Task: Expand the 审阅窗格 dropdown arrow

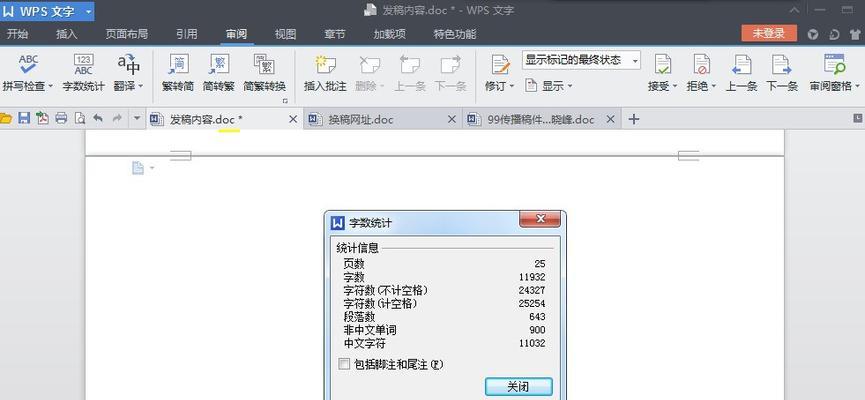Action: coord(857,86)
